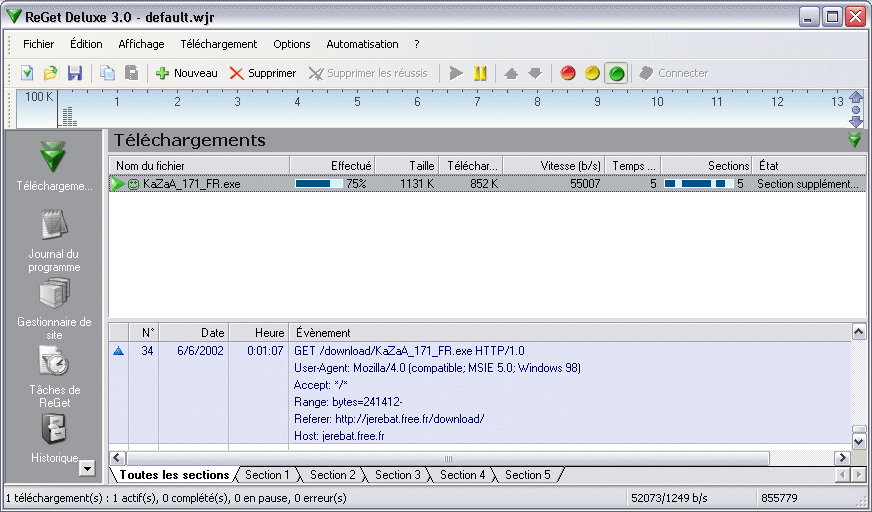The width and height of the screenshot is (872, 512).
Task: Open the ? help menu
Action: [417, 44]
